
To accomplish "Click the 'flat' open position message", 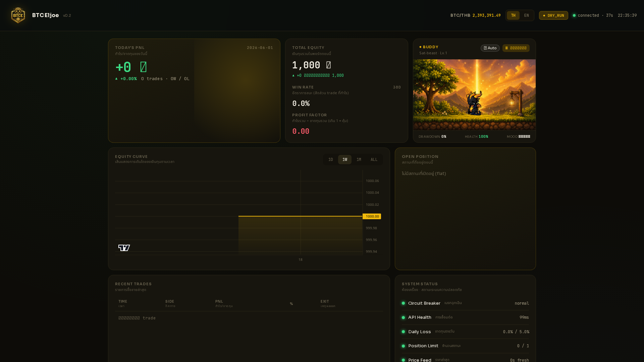I will tap(424, 174).
